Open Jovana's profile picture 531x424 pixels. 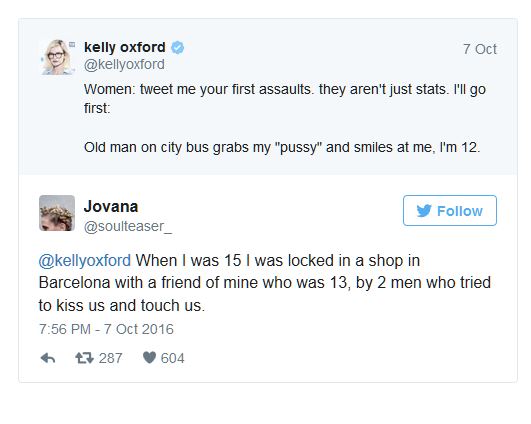(57, 213)
